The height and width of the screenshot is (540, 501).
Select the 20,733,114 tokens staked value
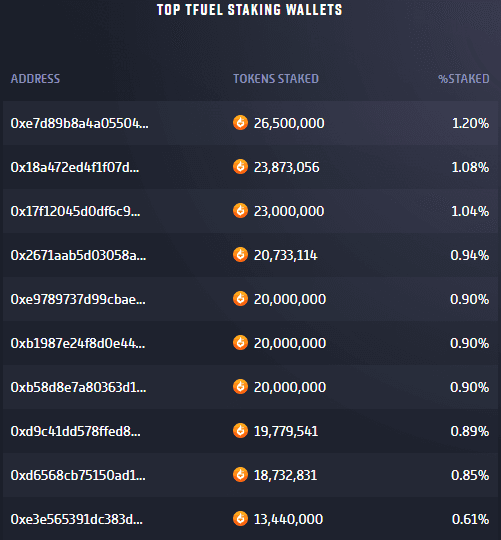[285, 256]
